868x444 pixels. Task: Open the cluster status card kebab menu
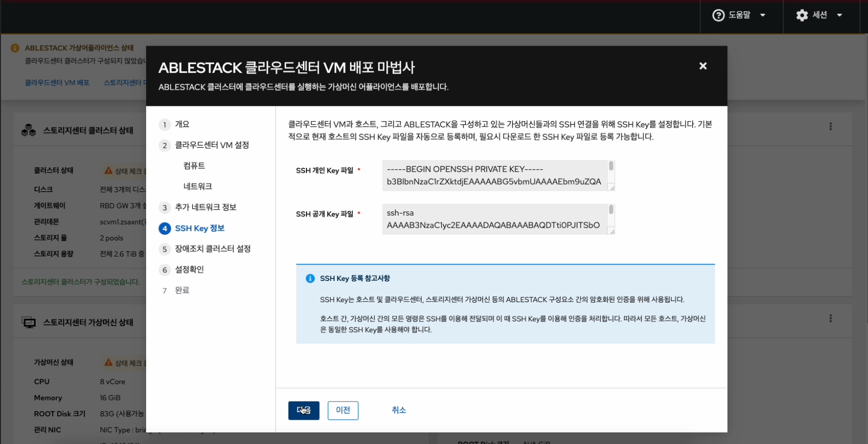tap(831, 126)
